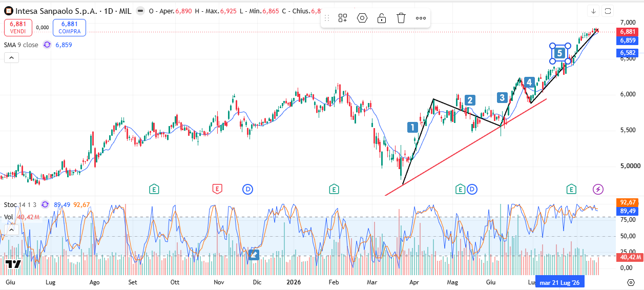Click the Apr label on time axis
644x290 pixels.
(414, 282)
